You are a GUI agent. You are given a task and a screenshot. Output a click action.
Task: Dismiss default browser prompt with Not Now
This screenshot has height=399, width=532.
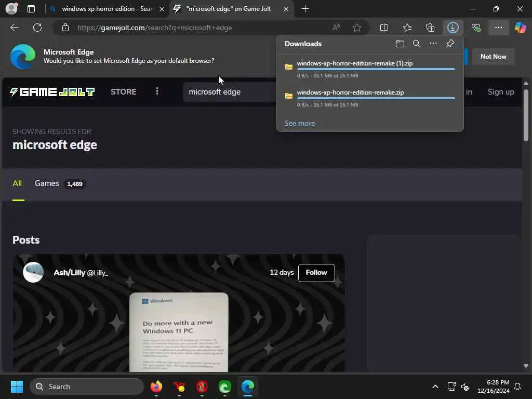[x=493, y=57]
